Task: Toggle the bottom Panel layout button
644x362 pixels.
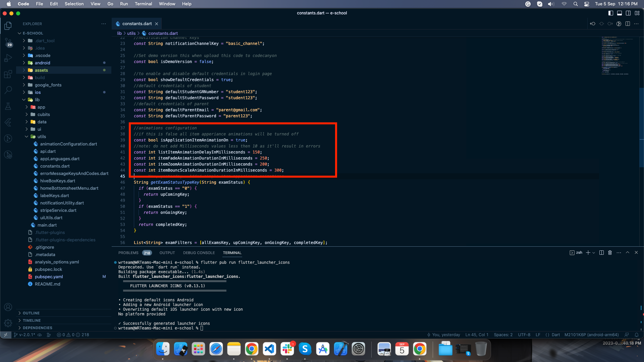Action: 620,13
